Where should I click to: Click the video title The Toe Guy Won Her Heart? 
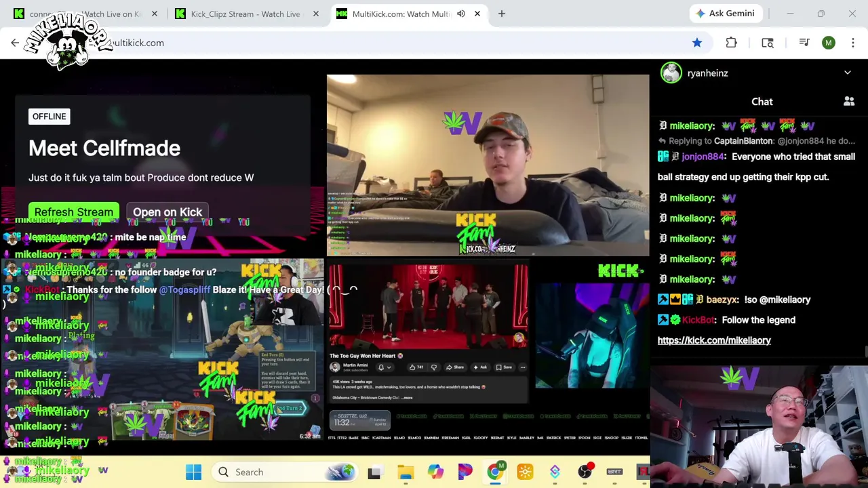point(366,356)
